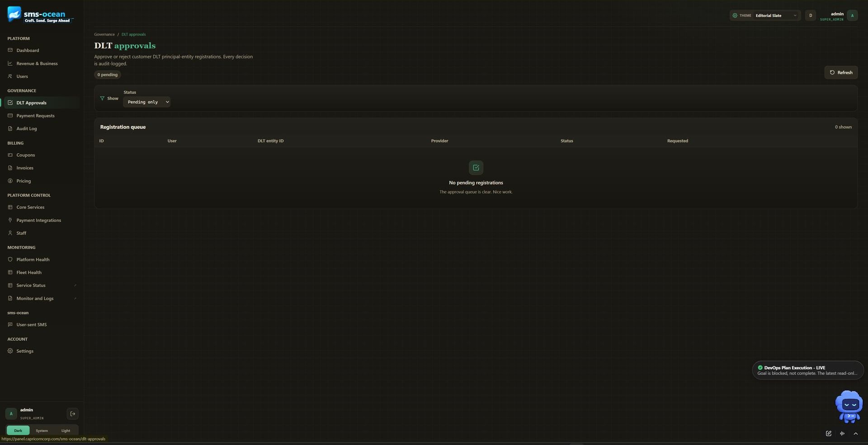The image size is (868, 445).
Task: Click the Fleet Health table icon
Action: [10, 272]
